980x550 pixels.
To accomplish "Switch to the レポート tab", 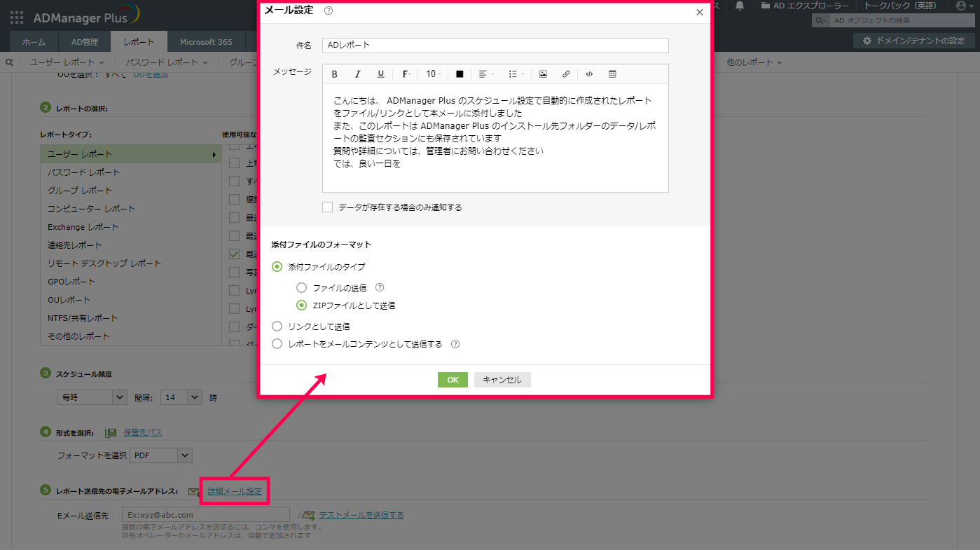I will [139, 42].
